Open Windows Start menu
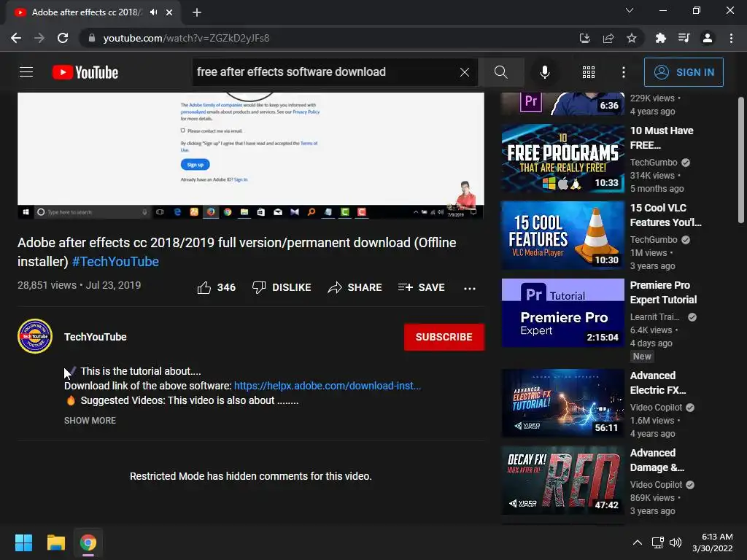Viewport: 747px width, 560px height. tap(23, 542)
